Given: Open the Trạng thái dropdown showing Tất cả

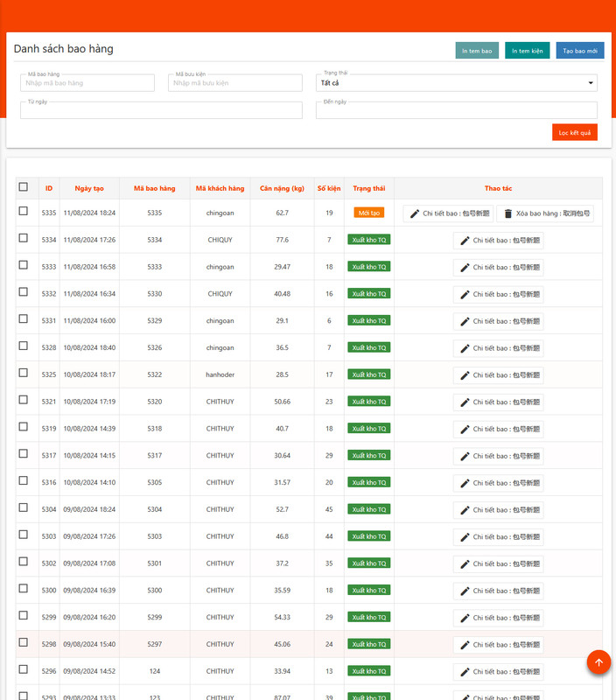Looking at the screenshot, I should (456, 83).
